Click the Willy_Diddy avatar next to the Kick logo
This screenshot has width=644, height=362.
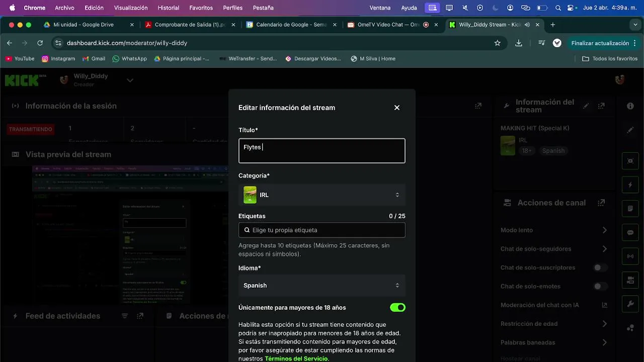tap(64, 80)
